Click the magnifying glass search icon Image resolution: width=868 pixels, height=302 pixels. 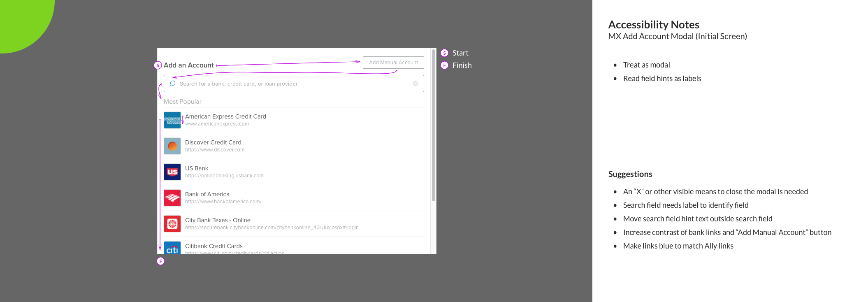point(172,84)
